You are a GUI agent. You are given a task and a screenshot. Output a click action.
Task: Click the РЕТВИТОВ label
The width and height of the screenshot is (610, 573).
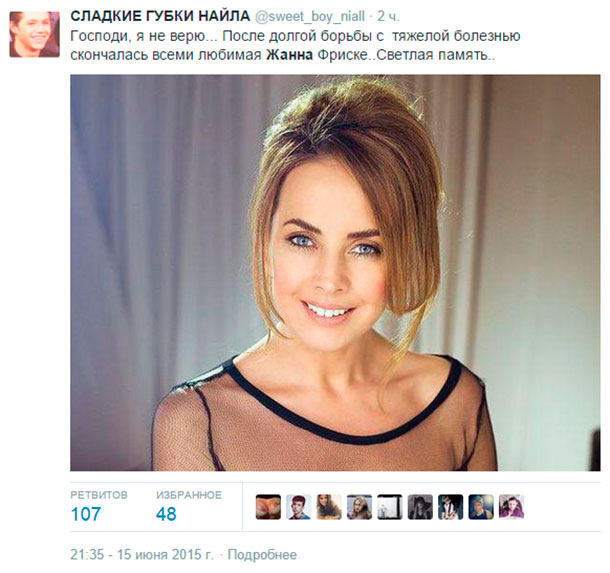[x=99, y=495]
